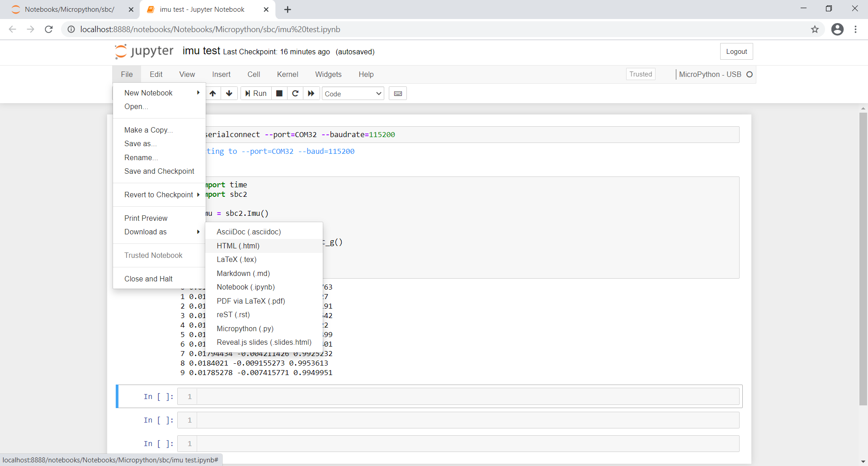Open Chrome three-dot menu
Screen dimensions: 868x466
pyautogui.click(x=855, y=29)
